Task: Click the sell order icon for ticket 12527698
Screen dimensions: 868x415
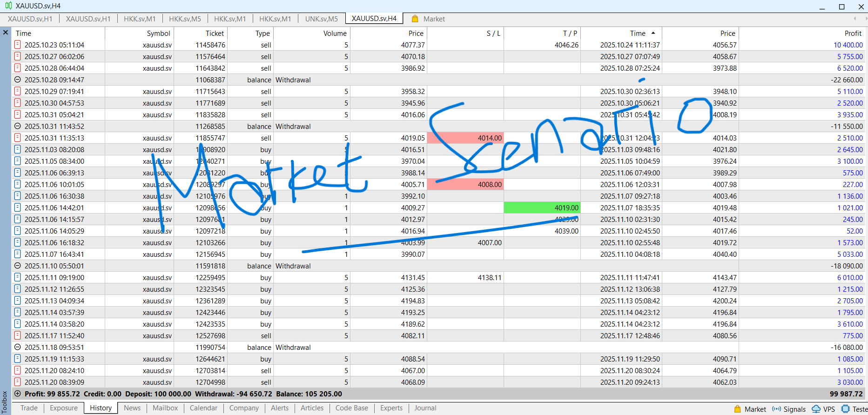Action: click(18, 335)
